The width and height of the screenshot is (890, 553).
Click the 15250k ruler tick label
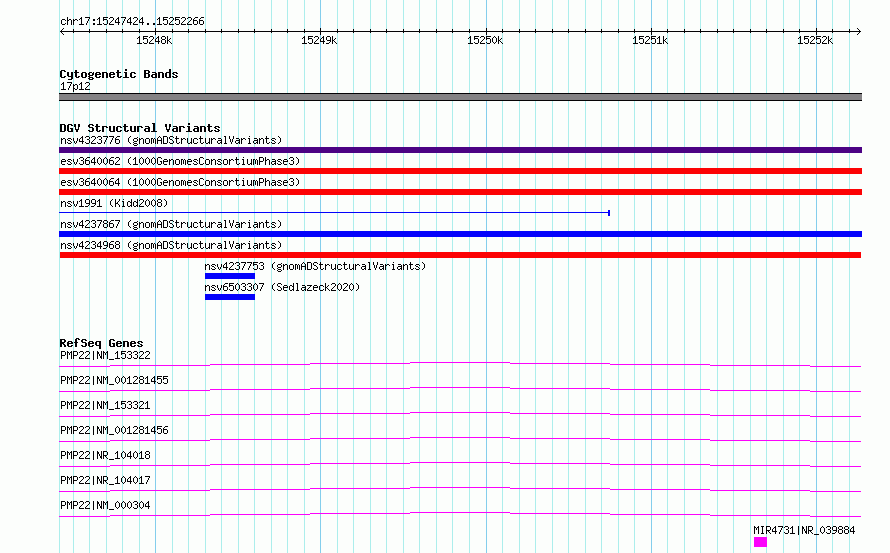(x=485, y=40)
